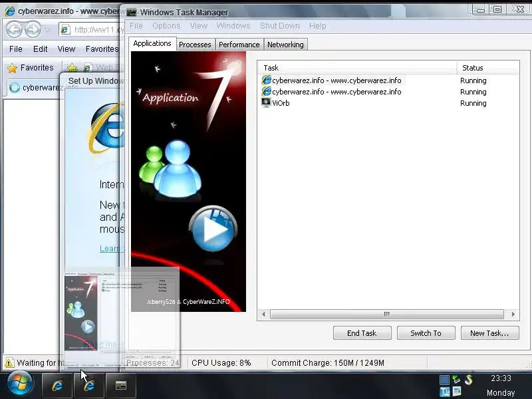
Task: Open IE recent pages dropdown arrow
Action: tap(48, 29)
